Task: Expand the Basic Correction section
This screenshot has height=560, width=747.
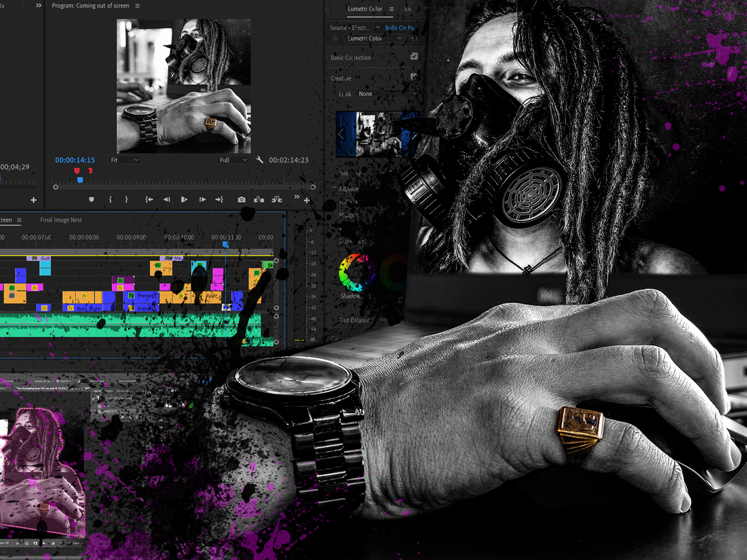Action: pyautogui.click(x=351, y=57)
